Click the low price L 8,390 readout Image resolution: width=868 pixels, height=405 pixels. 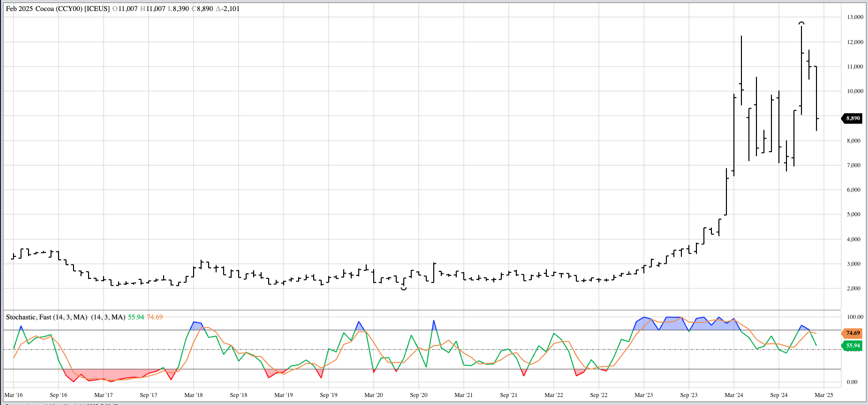click(178, 9)
